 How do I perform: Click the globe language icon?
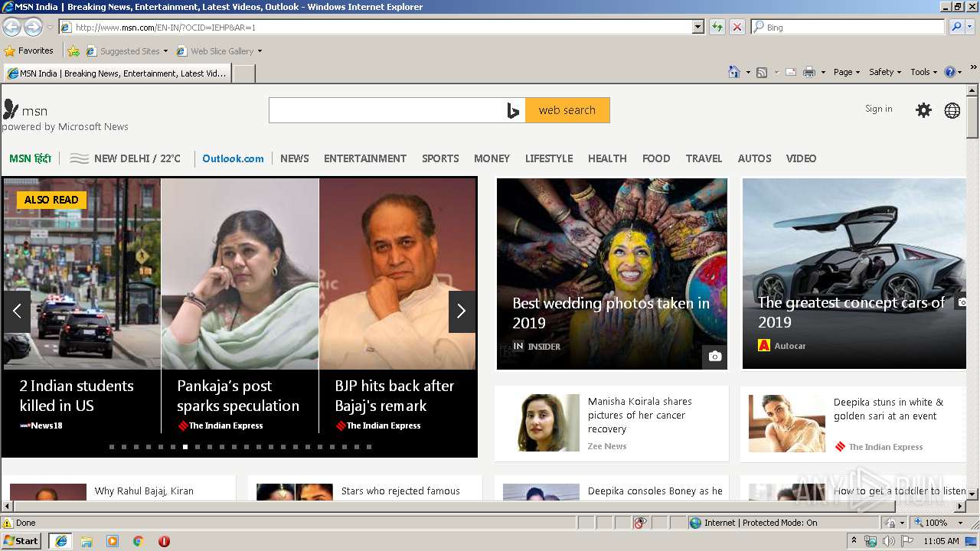point(952,110)
